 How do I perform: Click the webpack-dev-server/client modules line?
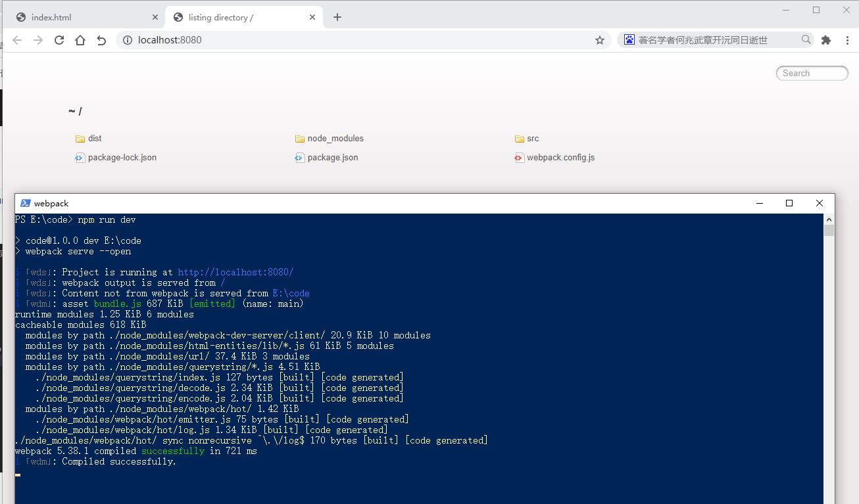click(228, 335)
